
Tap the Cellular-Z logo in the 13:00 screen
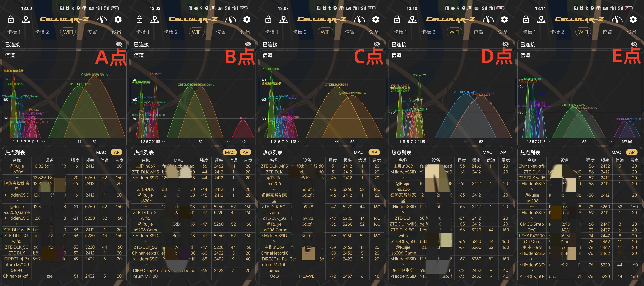pos(64,19)
